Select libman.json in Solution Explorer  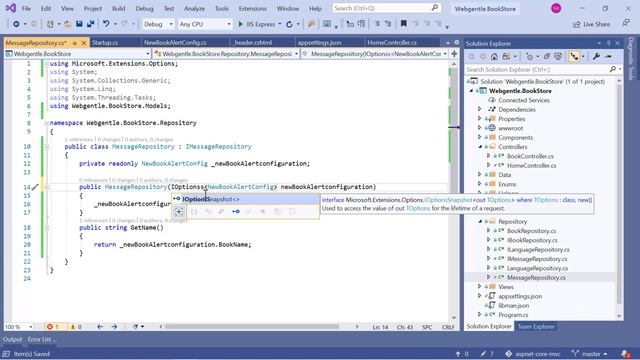[x=513, y=305]
